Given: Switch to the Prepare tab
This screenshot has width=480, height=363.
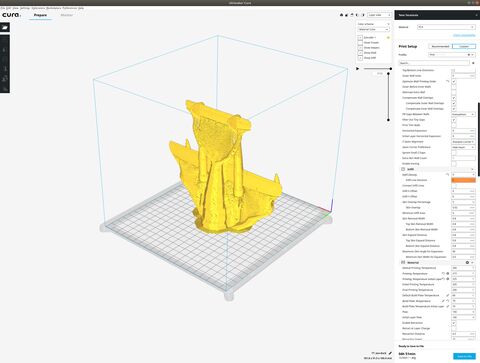Looking at the screenshot, I should pos(40,15).
